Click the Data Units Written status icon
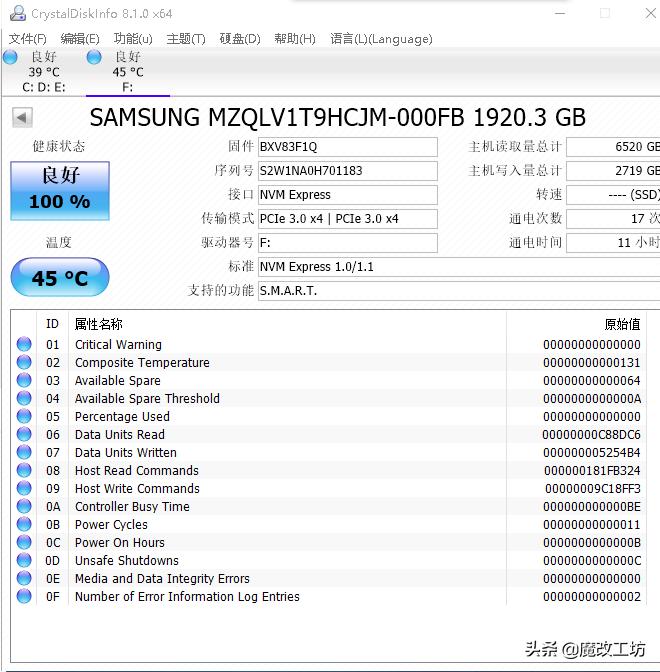The image size is (660, 672). [24, 452]
